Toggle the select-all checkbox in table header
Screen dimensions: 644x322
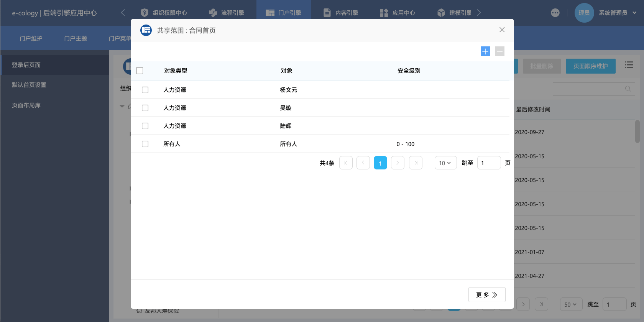[140, 71]
